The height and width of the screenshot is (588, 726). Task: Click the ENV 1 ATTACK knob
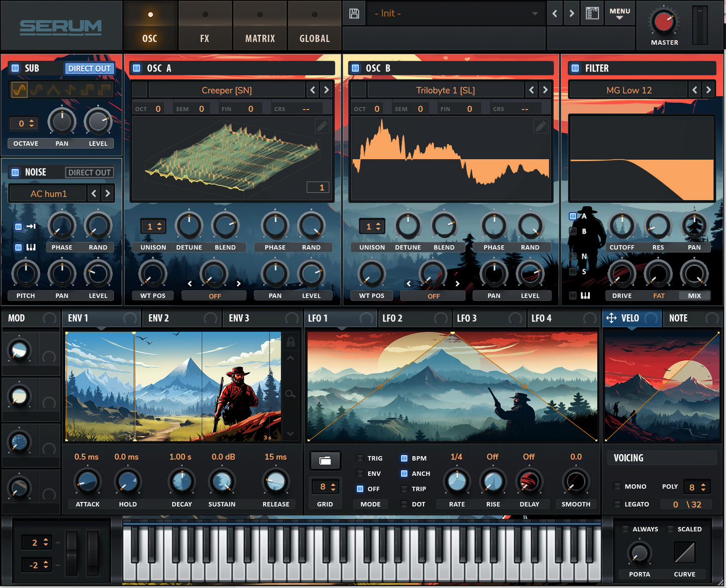click(87, 482)
